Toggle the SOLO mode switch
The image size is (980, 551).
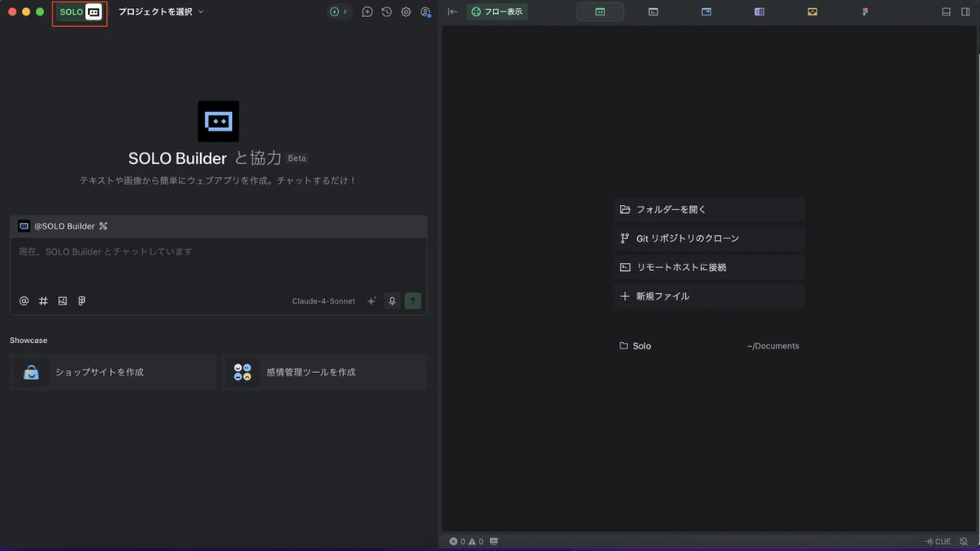tap(80, 12)
